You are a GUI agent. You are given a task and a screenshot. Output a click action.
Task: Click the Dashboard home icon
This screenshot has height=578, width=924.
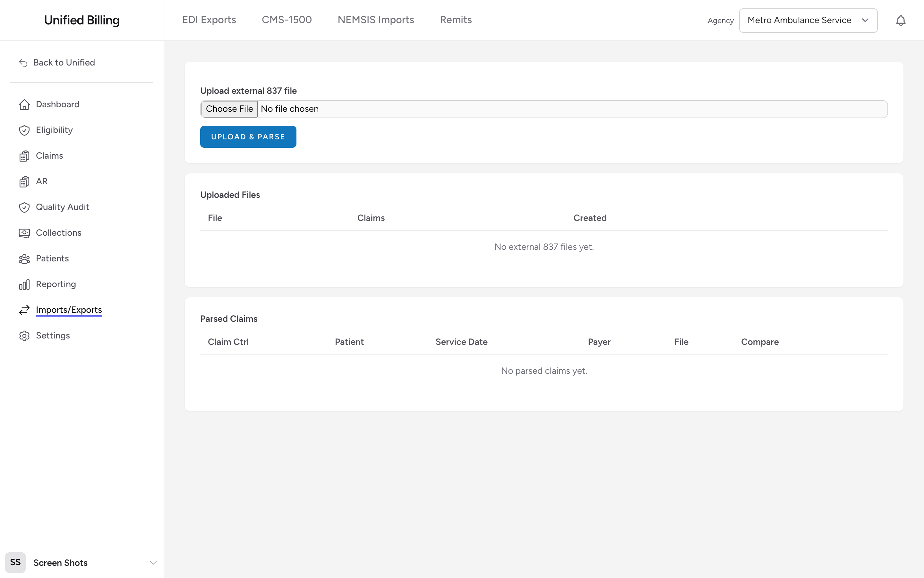tap(24, 104)
